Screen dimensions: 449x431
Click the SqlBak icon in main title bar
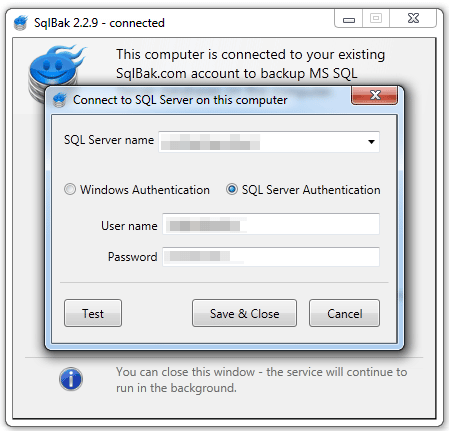(x=21, y=23)
